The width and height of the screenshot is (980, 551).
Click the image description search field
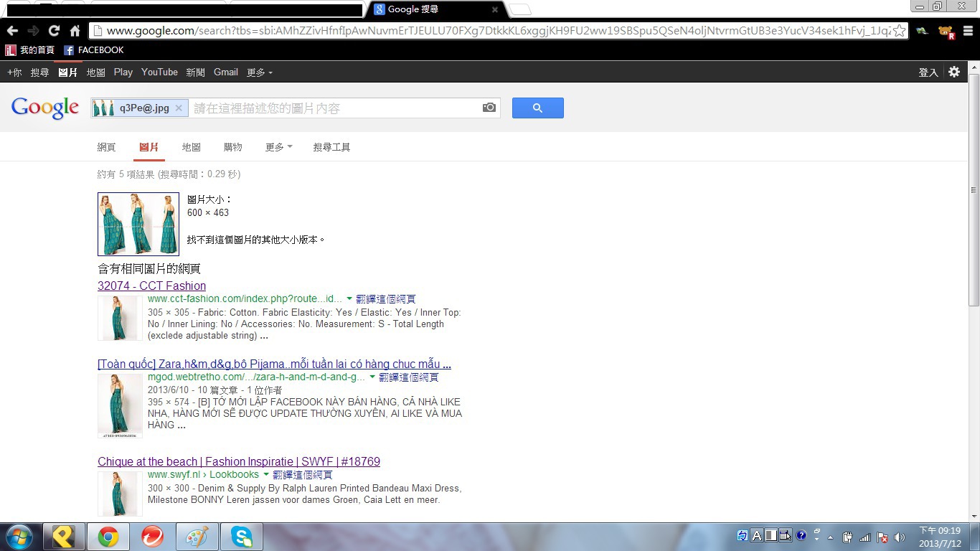coord(334,108)
